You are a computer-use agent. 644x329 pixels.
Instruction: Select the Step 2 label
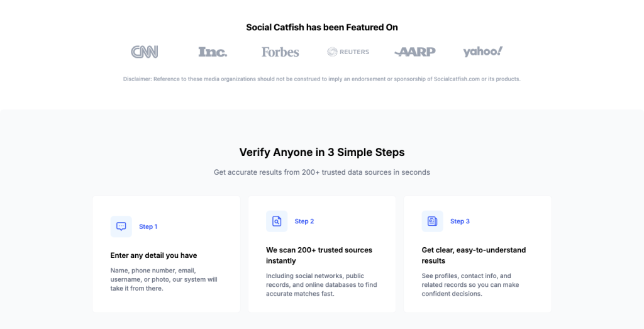pos(304,221)
